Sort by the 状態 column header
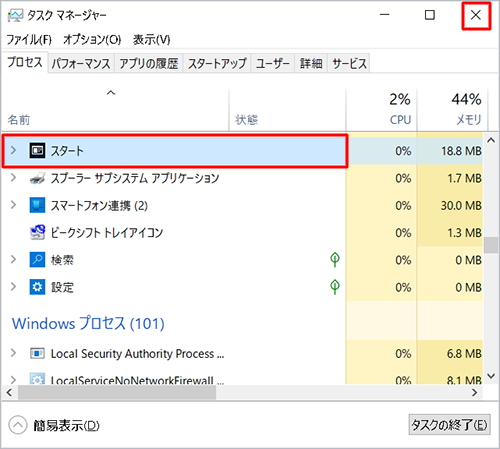Image resolution: width=500 pixels, height=449 pixels. point(287,110)
